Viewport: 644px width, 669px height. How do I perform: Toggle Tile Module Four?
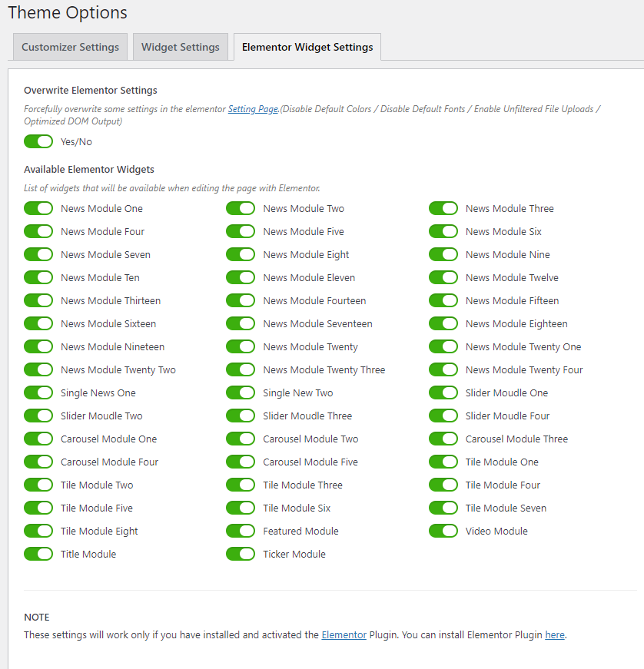[443, 485]
